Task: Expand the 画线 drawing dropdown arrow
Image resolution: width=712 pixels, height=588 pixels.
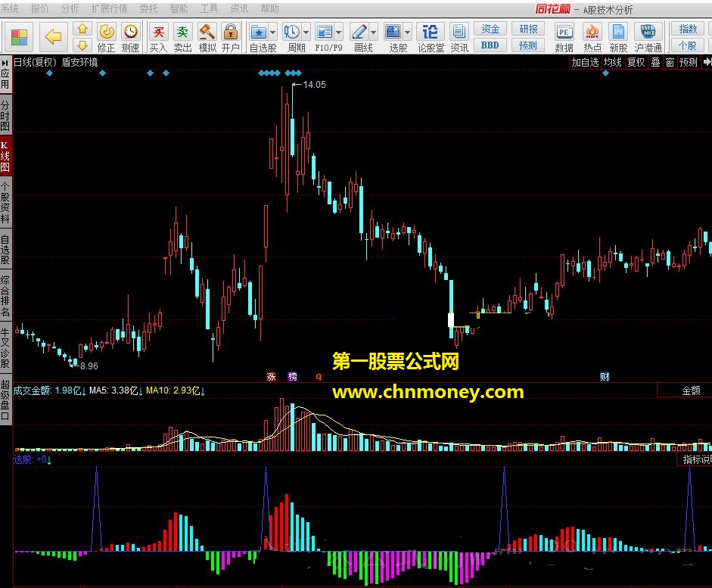Action: pos(374,33)
